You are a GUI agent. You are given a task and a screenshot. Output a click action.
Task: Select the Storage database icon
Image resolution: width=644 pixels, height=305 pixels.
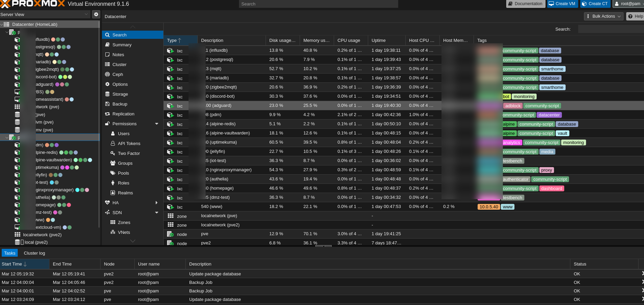pyautogui.click(x=107, y=94)
